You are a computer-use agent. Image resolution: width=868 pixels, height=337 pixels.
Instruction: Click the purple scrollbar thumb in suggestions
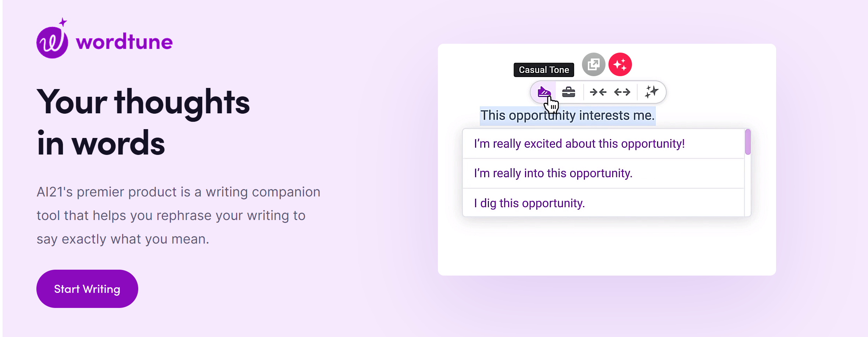[748, 142]
